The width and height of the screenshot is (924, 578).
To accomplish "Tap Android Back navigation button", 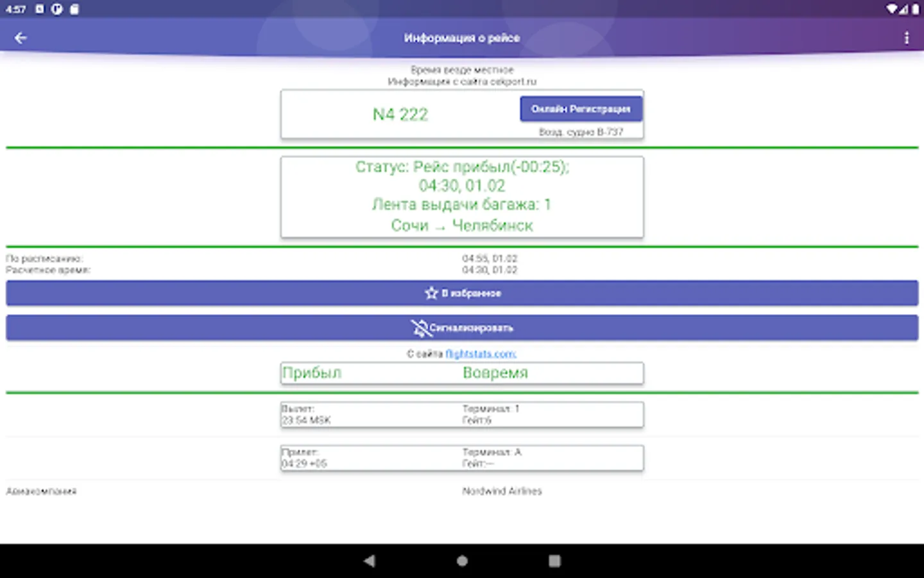I will (x=369, y=561).
